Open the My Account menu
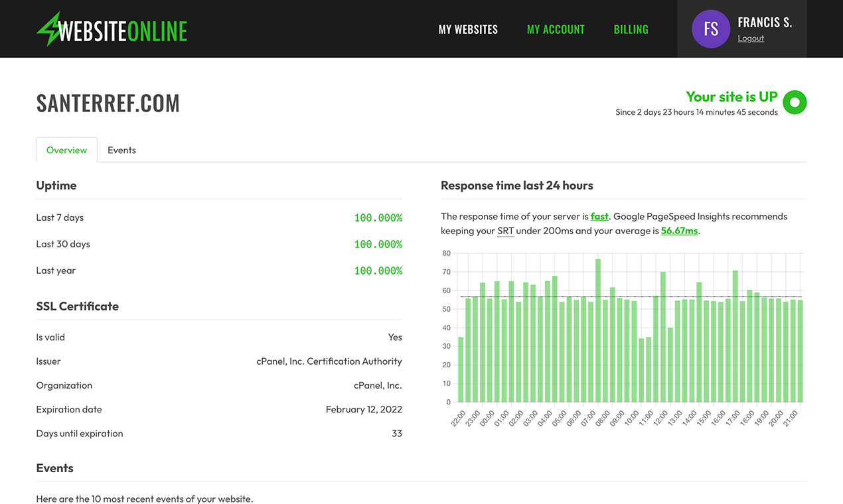Viewport: 843px width, 504px height. coord(556,29)
